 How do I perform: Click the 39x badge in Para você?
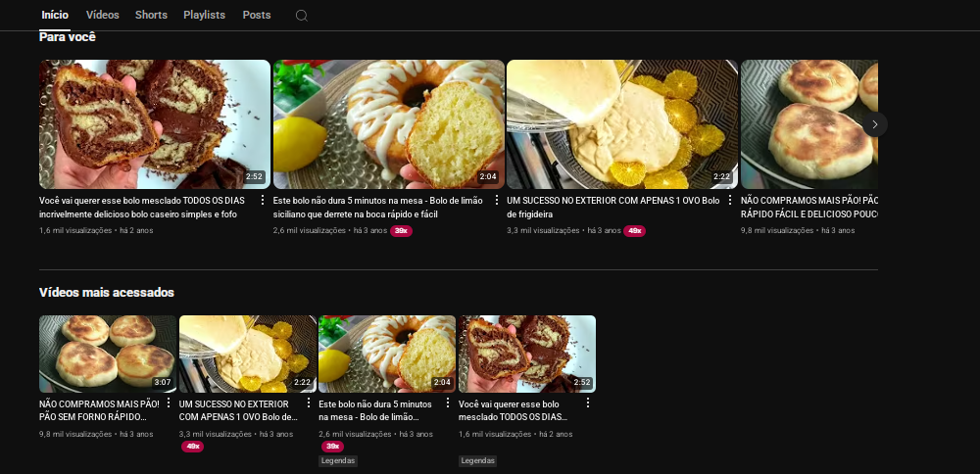(401, 231)
